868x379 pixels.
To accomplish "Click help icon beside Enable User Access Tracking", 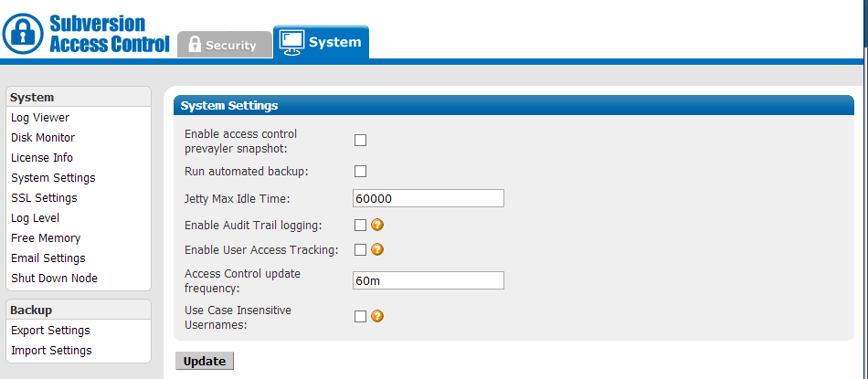I will click(x=377, y=249).
